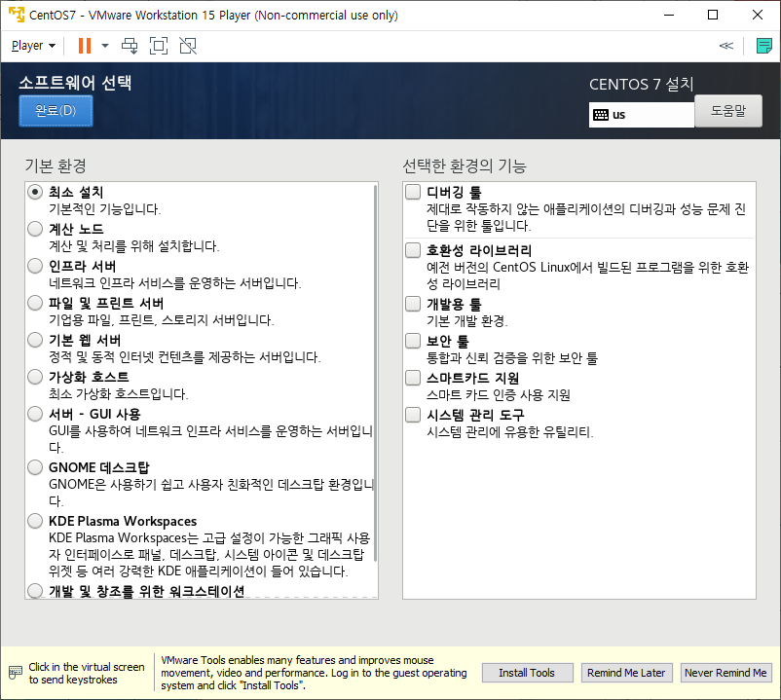781x700 pixels.
Task: Click keyboard layout icon next to us
Action: 601,115
